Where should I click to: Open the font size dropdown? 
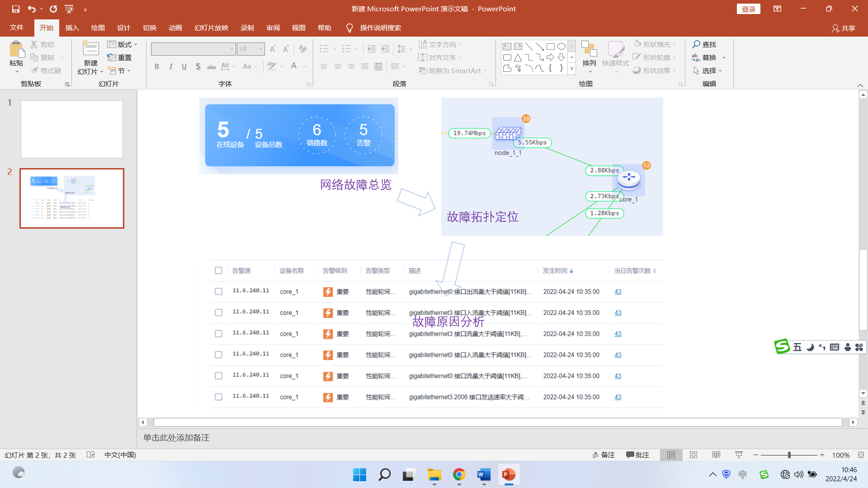tap(261, 49)
